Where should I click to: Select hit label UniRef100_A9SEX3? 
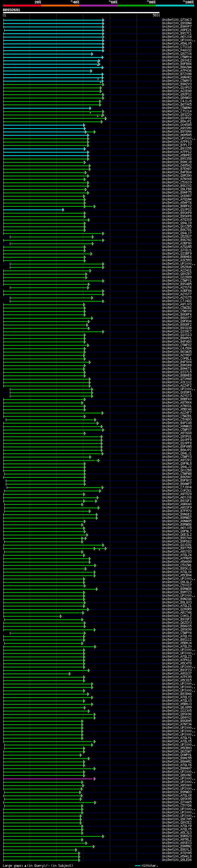click(x=177, y=843)
